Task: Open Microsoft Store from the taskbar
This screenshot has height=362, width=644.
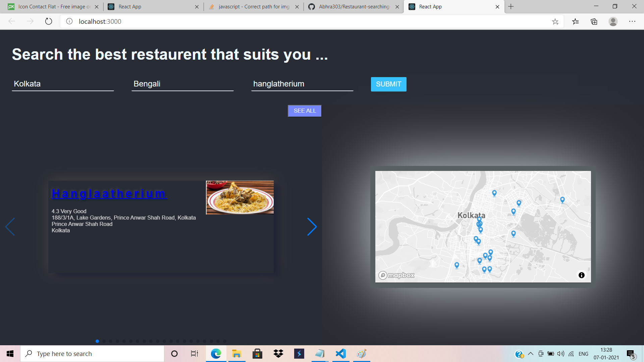Action: [x=258, y=354]
